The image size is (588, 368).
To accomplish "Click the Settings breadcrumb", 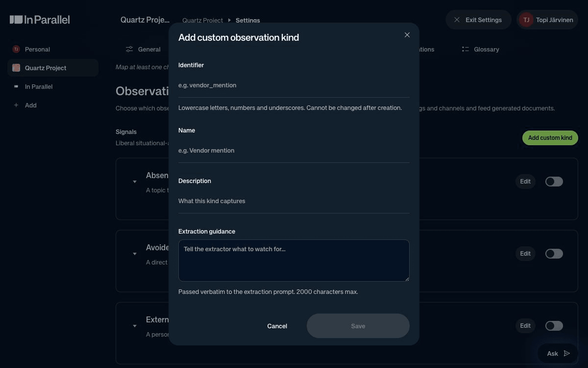I will point(248,20).
